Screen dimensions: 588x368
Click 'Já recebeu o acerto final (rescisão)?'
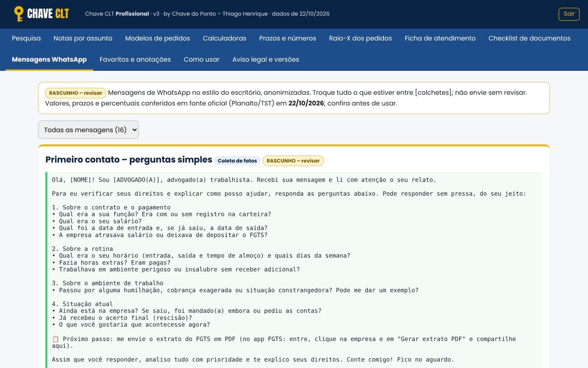(x=125, y=318)
